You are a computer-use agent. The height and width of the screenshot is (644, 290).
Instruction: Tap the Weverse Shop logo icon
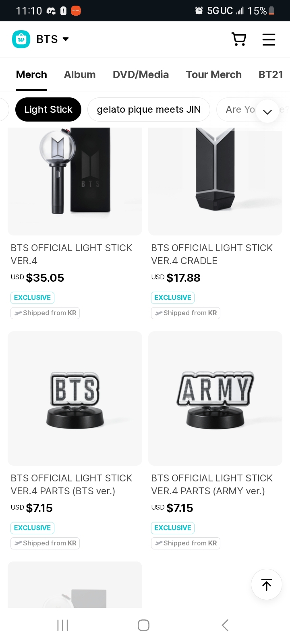click(21, 39)
